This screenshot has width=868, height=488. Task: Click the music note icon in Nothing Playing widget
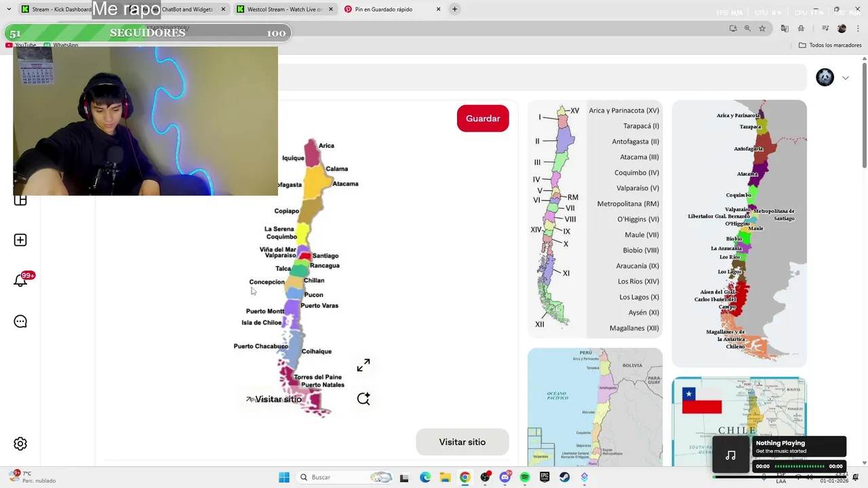(730, 455)
